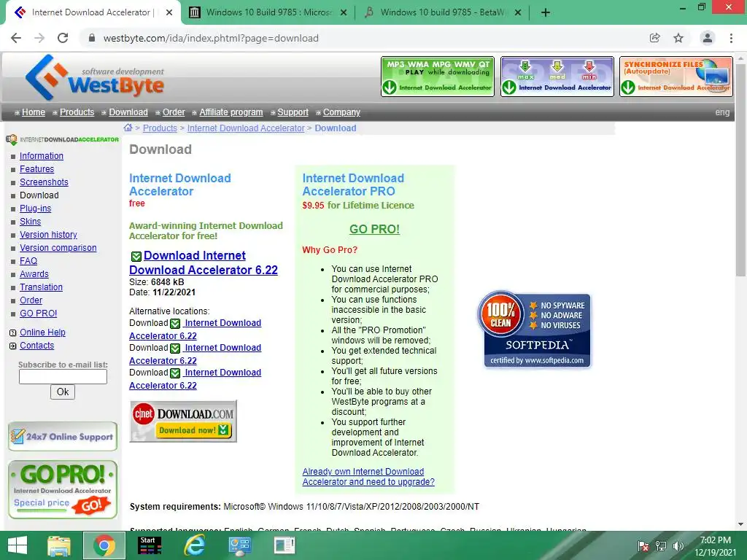
Task: Click the address bar URL
Action: (211, 38)
